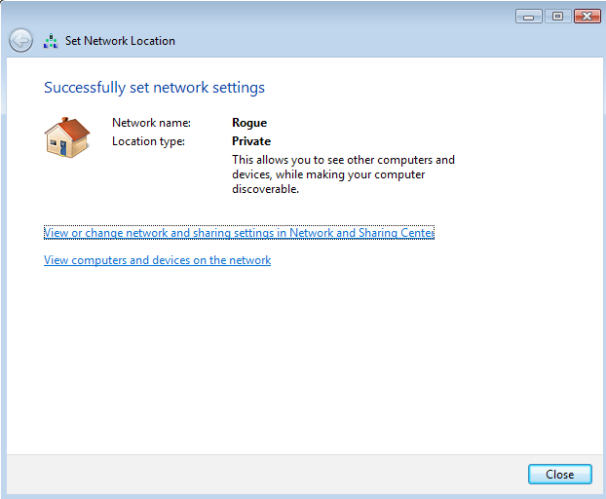
Task: Open Network and Sharing Center settings link
Action: point(239,233)
